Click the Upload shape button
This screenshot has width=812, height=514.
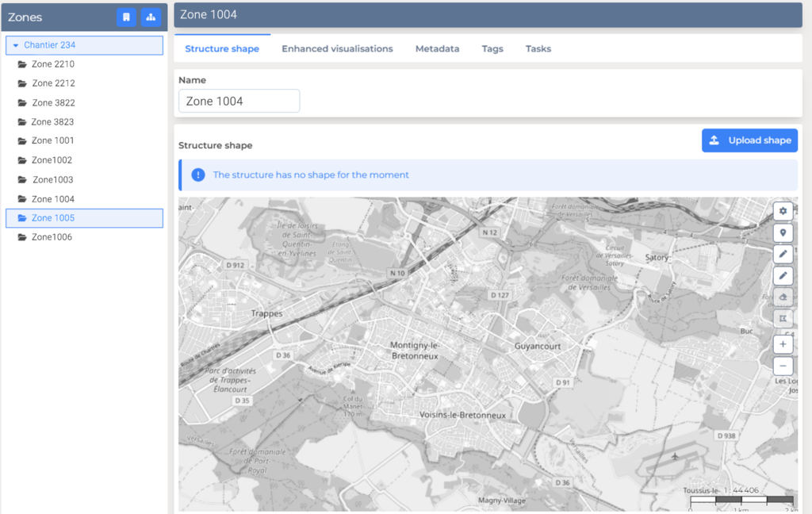tap(749, 140)
